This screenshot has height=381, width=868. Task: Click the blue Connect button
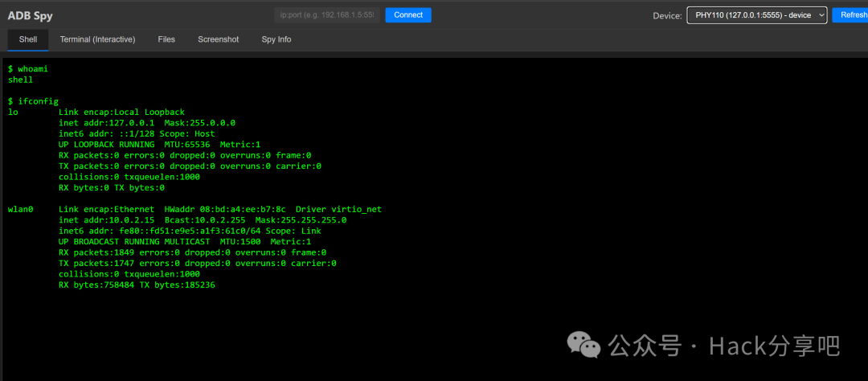point(408,15)
